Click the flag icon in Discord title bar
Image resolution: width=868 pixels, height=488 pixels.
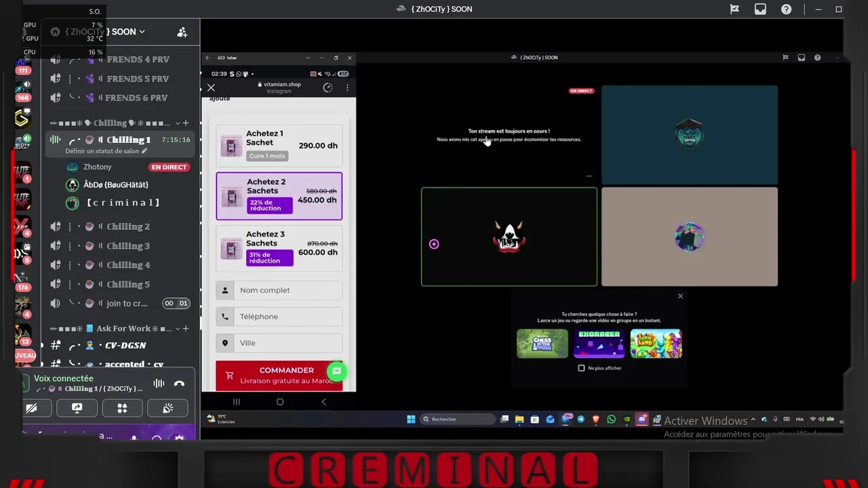(734, 9)
